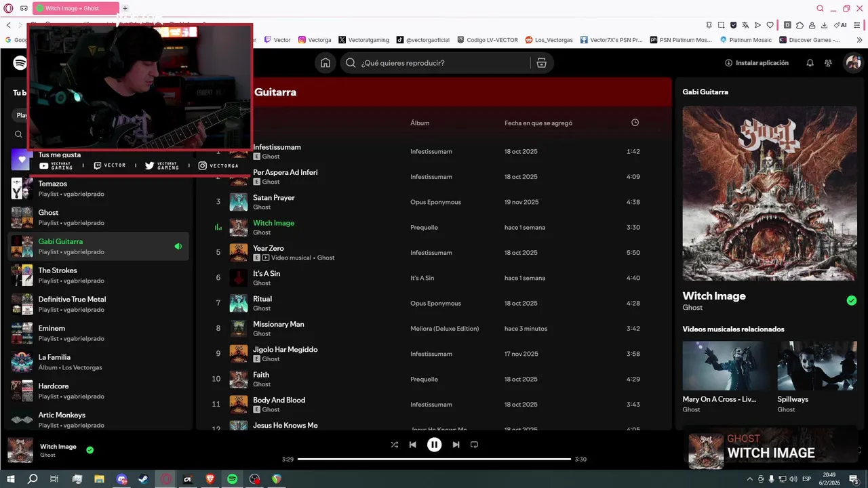Open Mary On A Cross video thumbnail
The image size is (868, 488).
click(x=726, y=365)
